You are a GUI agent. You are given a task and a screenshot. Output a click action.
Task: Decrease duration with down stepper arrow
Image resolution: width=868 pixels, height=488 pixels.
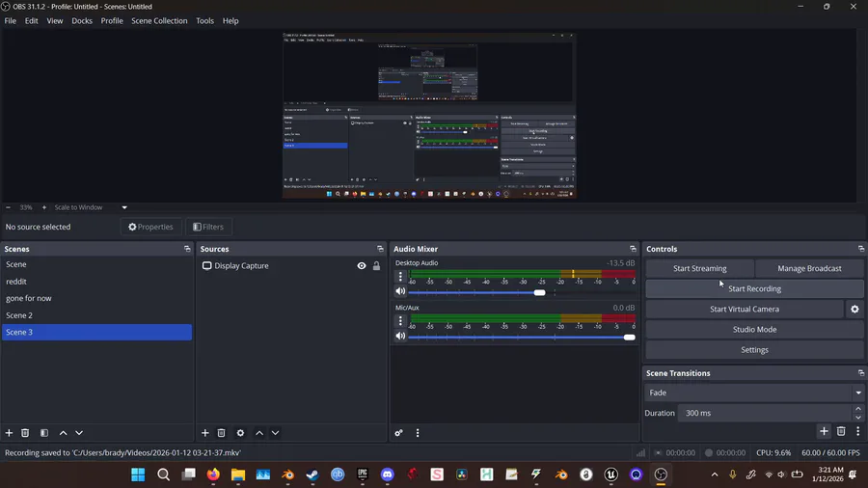[858, 417]
